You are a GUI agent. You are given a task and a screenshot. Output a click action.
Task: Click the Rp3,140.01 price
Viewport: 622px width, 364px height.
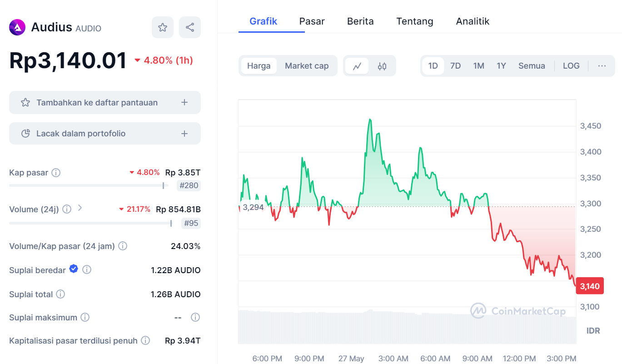68,60
